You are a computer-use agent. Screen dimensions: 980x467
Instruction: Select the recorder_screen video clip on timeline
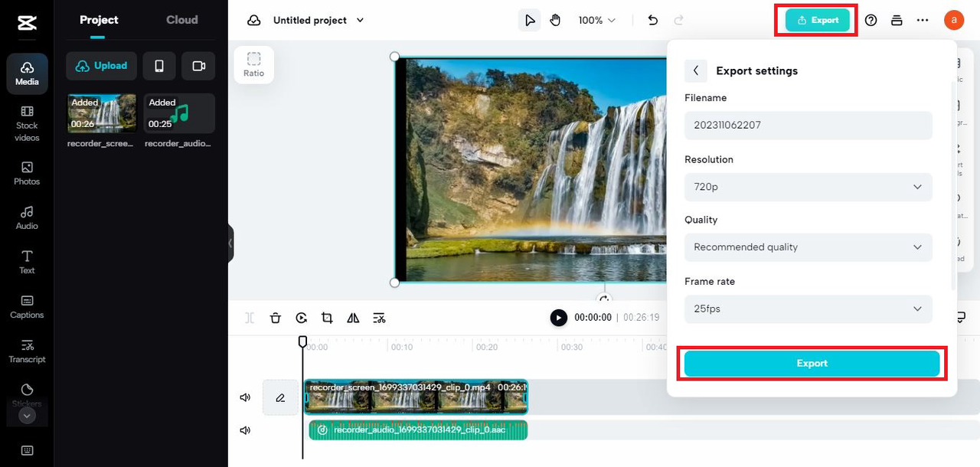[416, 397]
